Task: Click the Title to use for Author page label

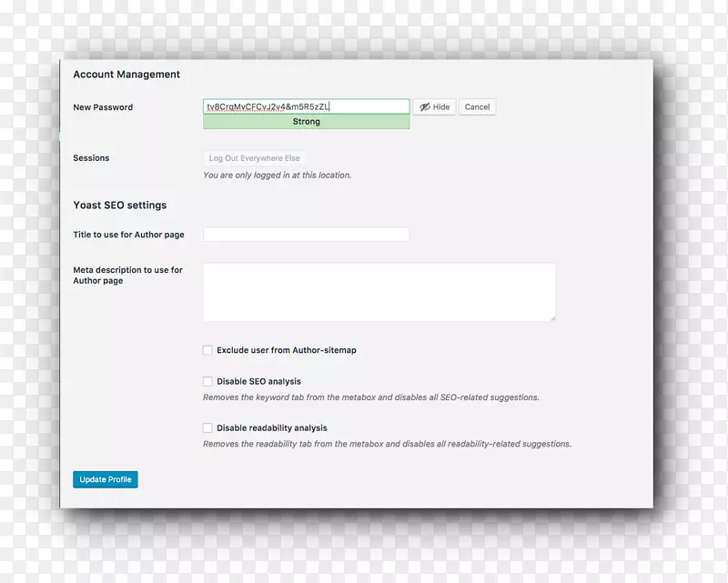Action: coord(128,235)
